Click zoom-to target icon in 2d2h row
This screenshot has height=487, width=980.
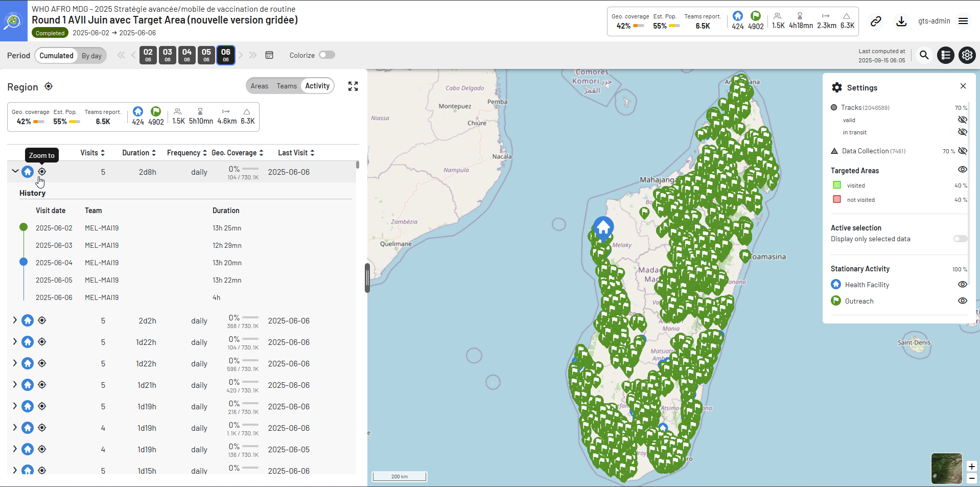click(x=42, y=320)
